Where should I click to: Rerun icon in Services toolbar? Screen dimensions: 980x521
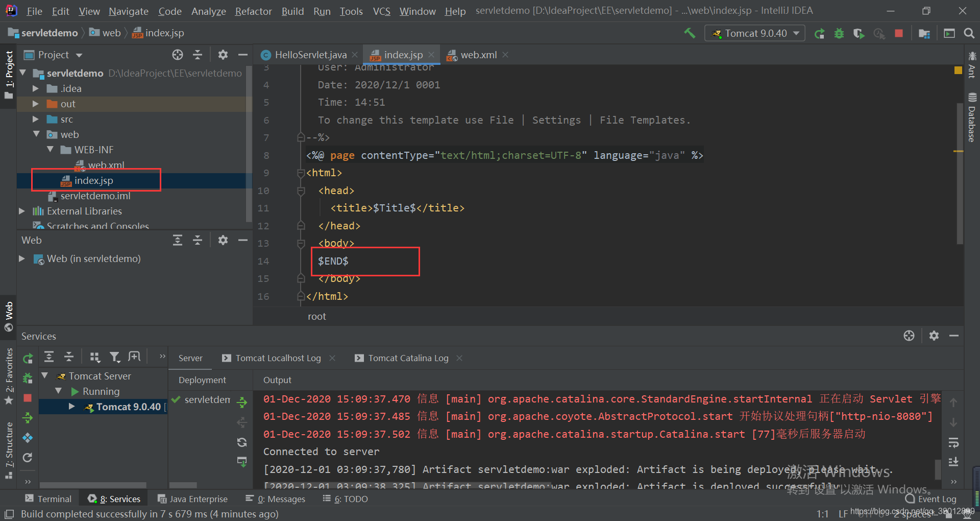point(28,358)
